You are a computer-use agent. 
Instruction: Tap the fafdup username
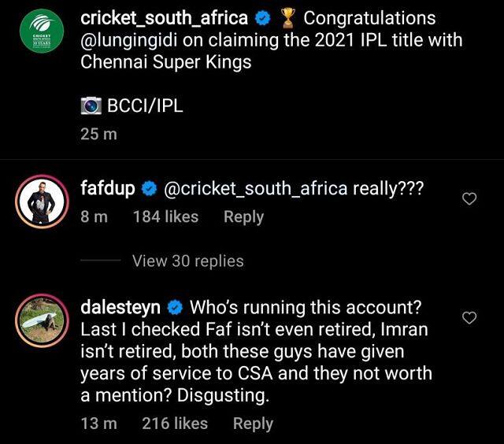coord(107,190)
